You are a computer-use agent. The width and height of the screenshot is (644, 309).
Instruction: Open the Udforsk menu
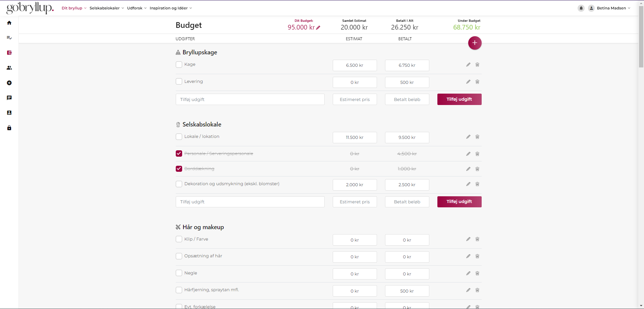137,8
